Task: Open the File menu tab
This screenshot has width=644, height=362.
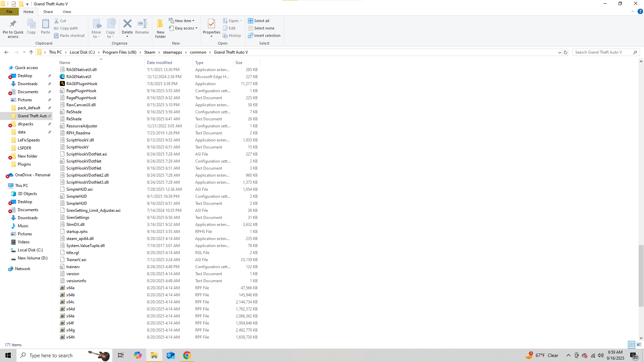Action: pos(9,12)
